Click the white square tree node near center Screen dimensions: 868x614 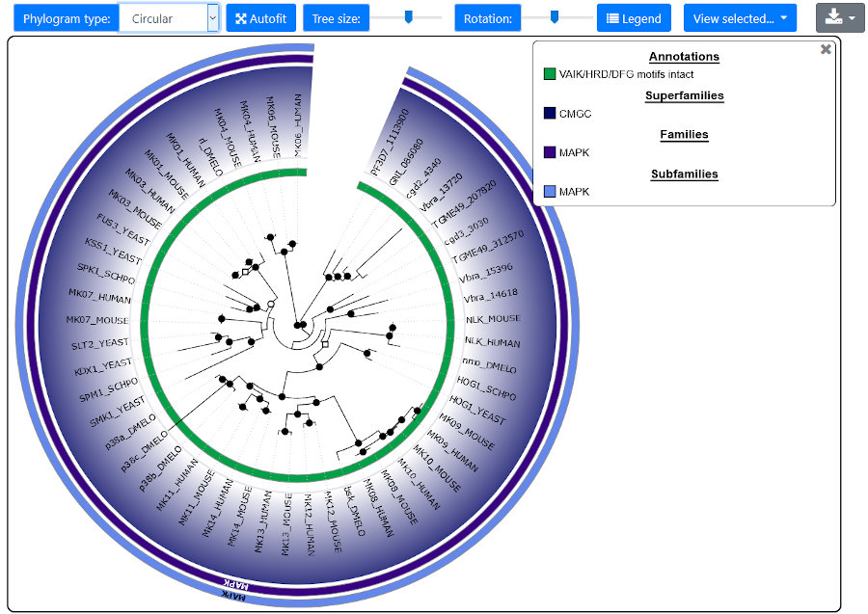pos(326,344)
